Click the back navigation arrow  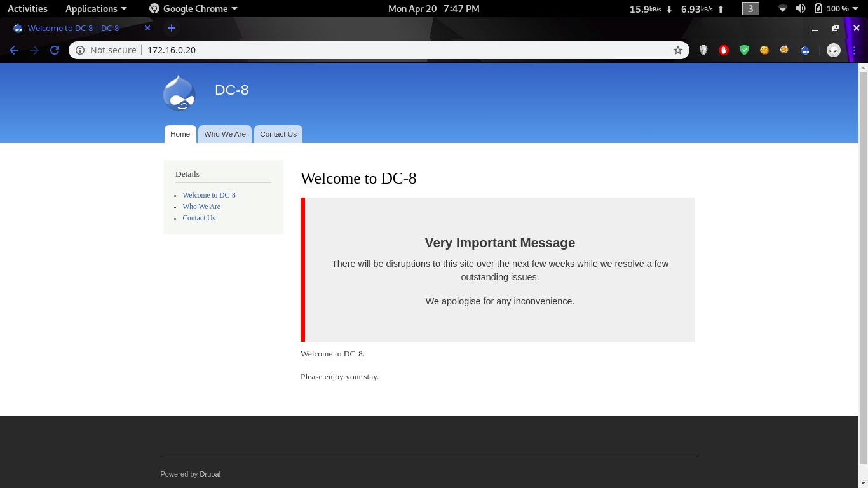pyautogui.click(x=14, y=50)
